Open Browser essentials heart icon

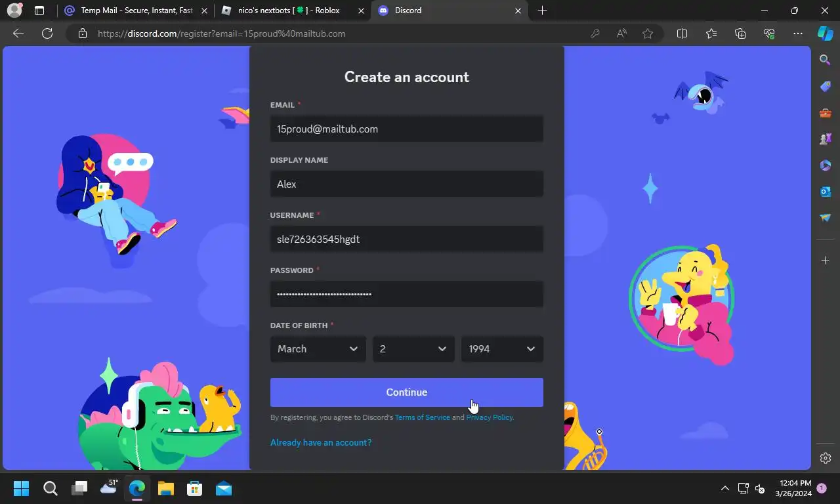click(x=769, y=33)
